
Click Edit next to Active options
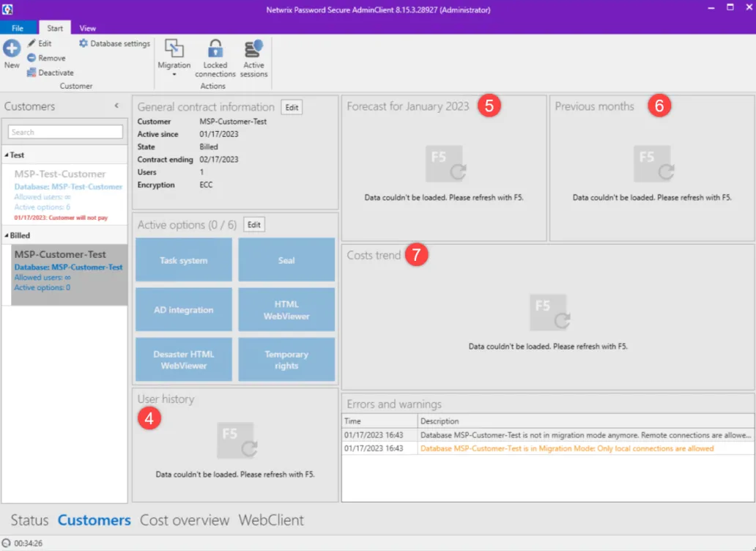[253, 225]
